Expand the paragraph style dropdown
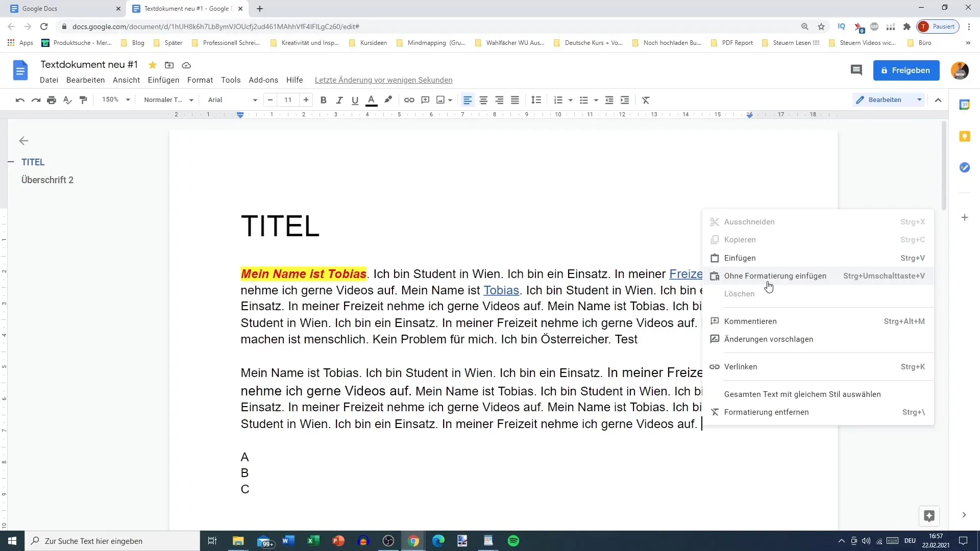This screenshot has width=980, height=551. [x=190, y=99]
